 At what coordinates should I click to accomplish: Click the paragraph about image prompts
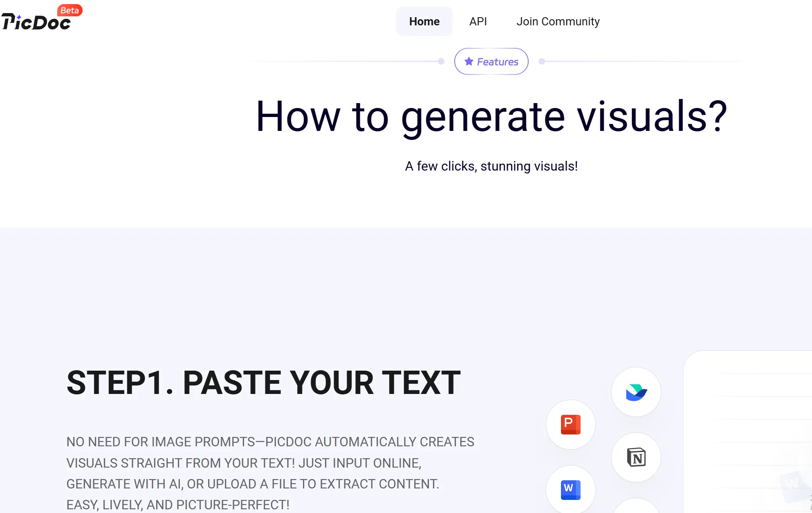[270, 473]
